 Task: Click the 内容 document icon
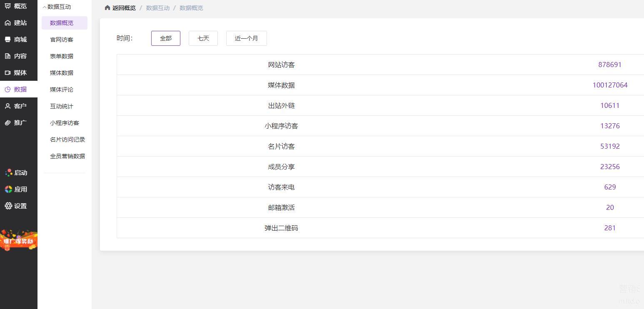pos(7,56)
